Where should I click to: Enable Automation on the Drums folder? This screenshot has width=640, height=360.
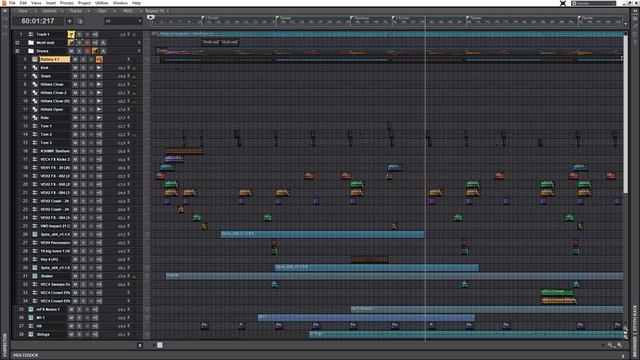[x=103, y=51]
